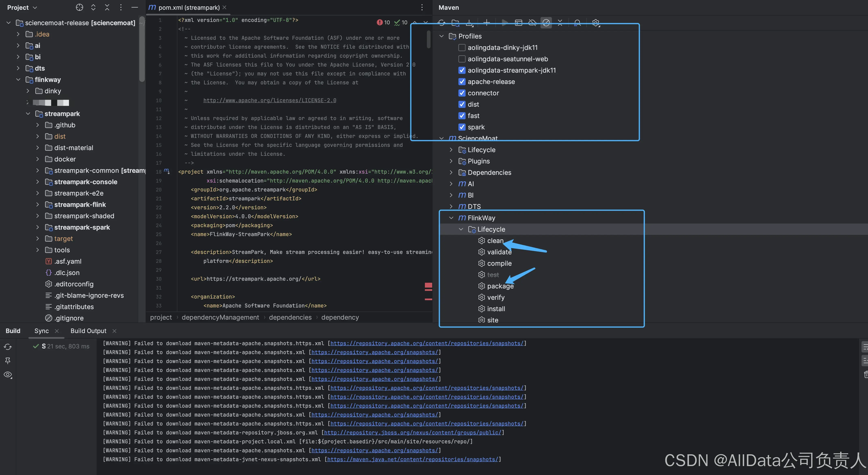Uncheck apache-release profile
The image size is (868, 475).
click(x=462, y=82)
